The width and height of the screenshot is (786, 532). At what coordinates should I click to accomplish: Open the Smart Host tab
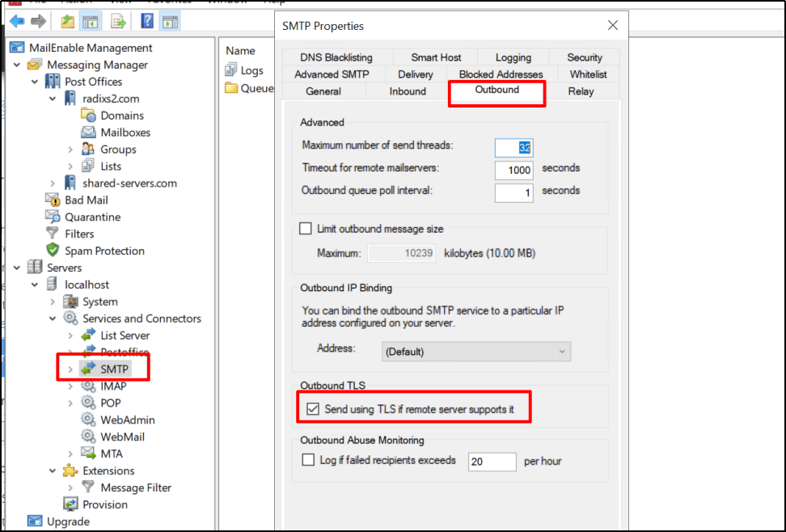[436, 57]
